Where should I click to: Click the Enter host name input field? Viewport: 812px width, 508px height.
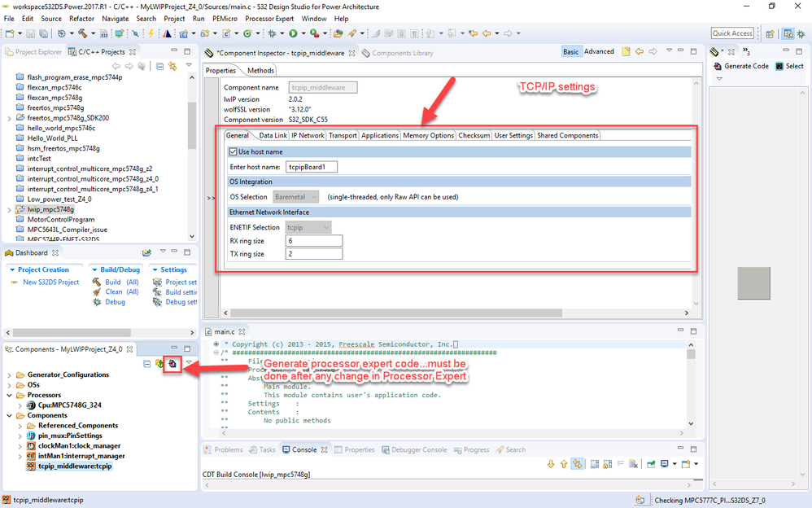tap(312, 167)
